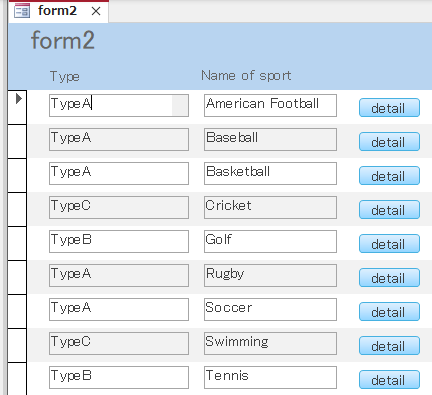Click the Type field in the Rugby row

(119, 275)
